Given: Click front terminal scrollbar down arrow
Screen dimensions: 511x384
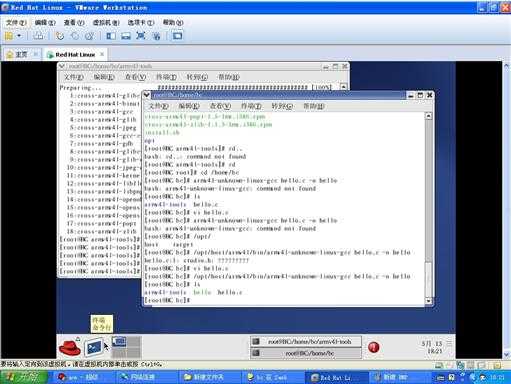Looking at the screenshot, I should pyautogui.click(x=429, y=301).
